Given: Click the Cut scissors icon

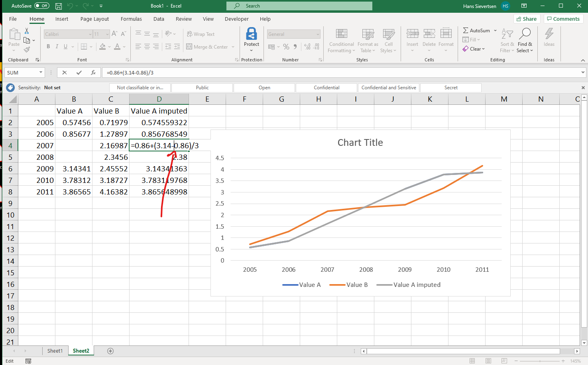Looking at the screenshot, I should (x=27, y=31).
